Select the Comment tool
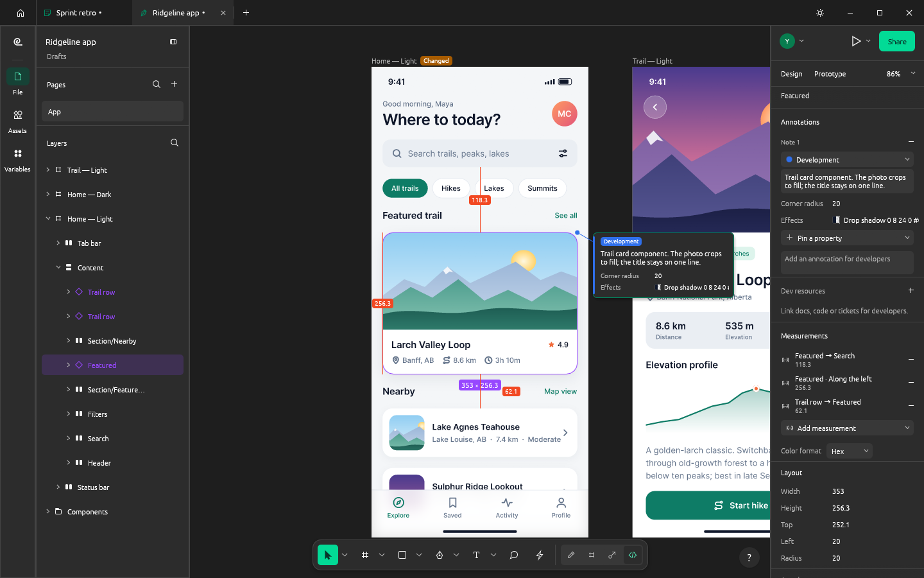Screen dimensions: 924x578 click(x=514, y=555)
